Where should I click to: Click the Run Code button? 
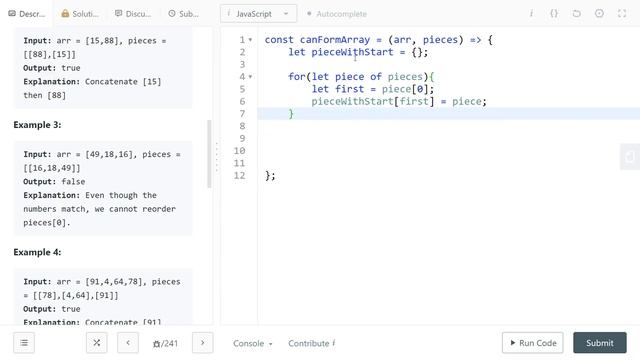click(533, 343)
